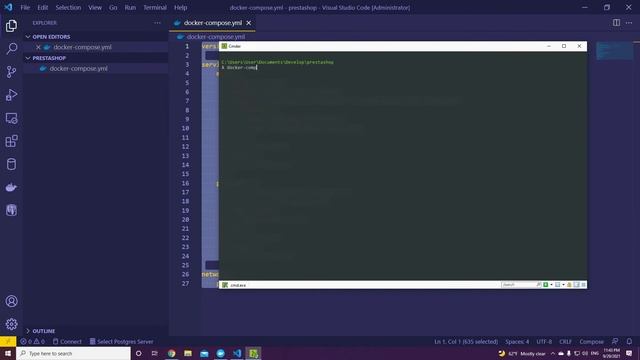Image resolution: width=640 pixels, height=360 pixels.
Task: Click Select Postgres Server in status bar
Action: coord(121,342)
